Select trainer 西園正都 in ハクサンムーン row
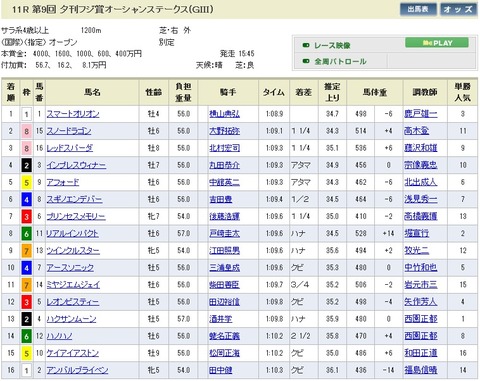 [x=421, y=319]
